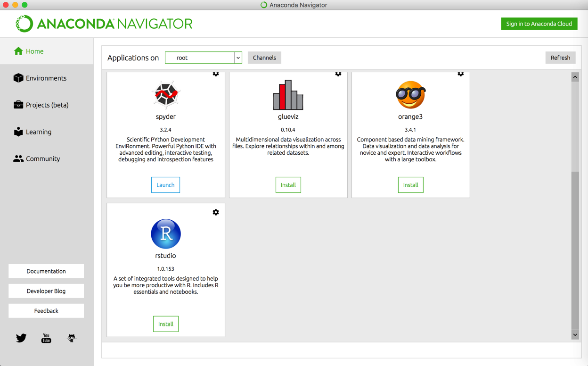Switch to Projects (beta)
This screenshot has width=588, height=366.
pyautogui.click(x=47, y=105)
